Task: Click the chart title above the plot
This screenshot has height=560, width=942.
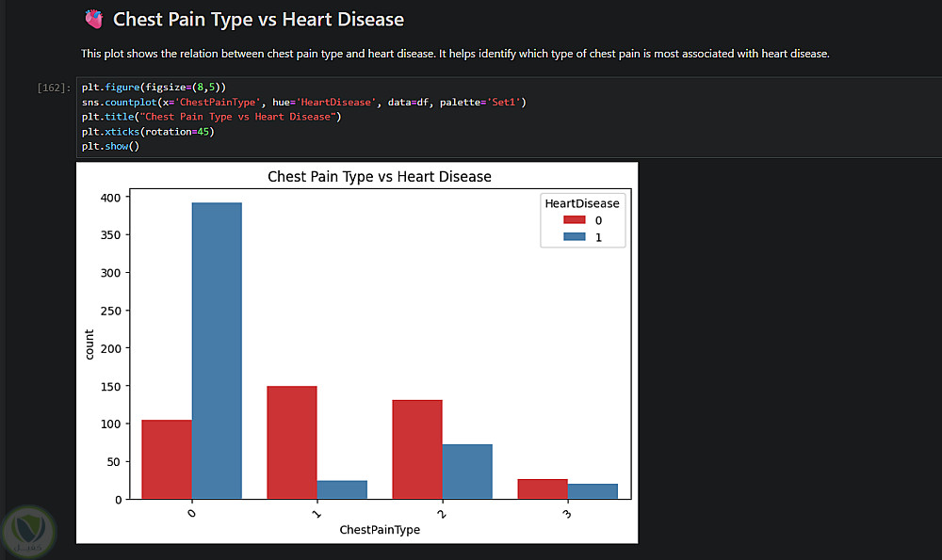Action: 380,176
